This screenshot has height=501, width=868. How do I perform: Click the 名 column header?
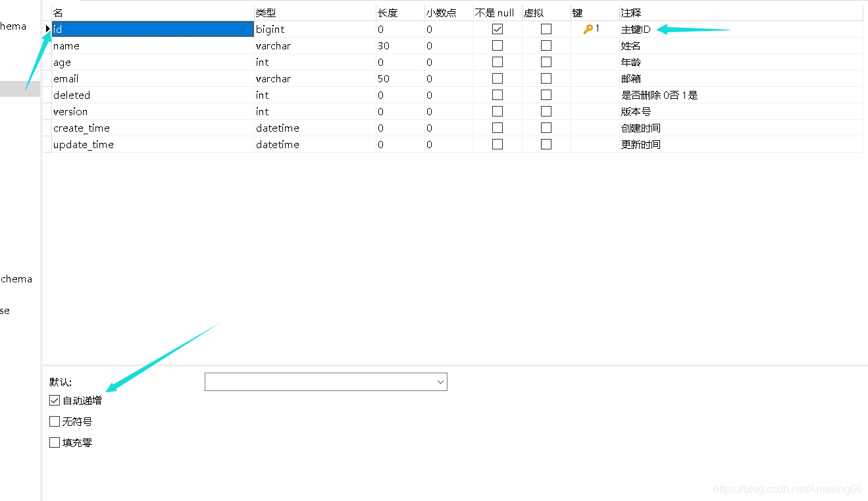[153, 13]
